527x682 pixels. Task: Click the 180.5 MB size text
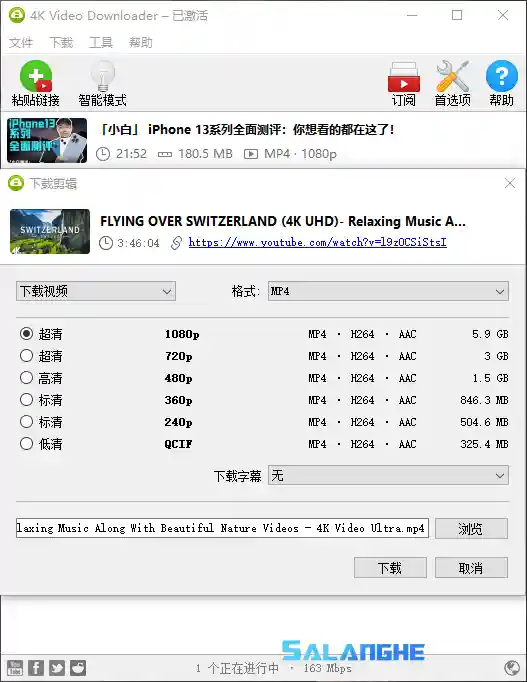[205, 154]
